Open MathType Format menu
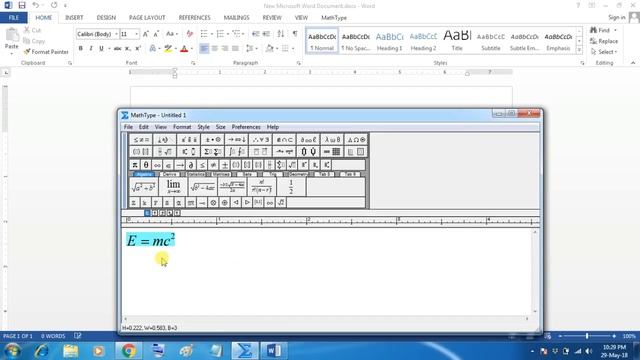Viewport: 640px width, 360px height. 182,127
